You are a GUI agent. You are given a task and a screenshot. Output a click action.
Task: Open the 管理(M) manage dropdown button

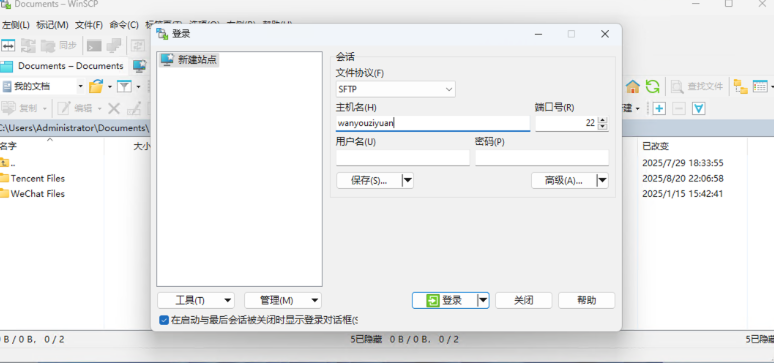point(283,300)
